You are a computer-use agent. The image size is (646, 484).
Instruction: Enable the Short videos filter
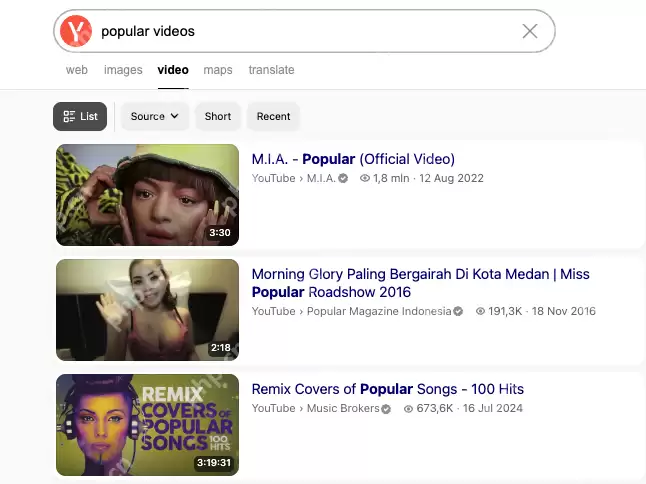pos(218,116)
